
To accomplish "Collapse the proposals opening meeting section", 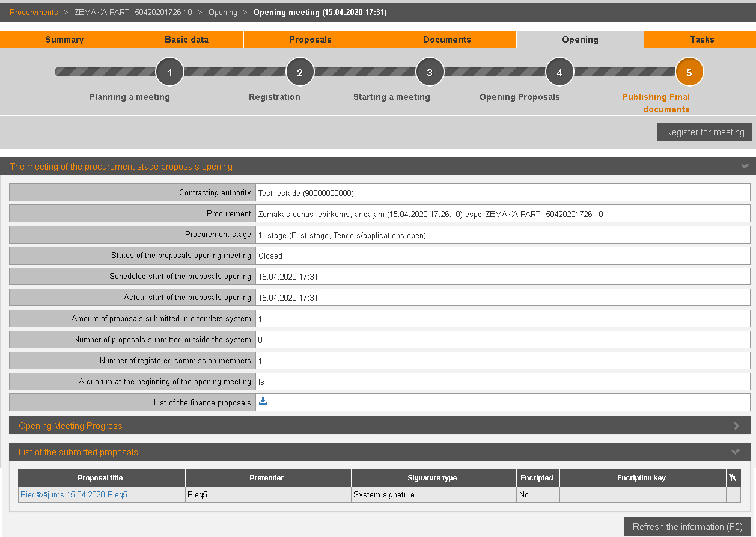I will coord(745,167).
